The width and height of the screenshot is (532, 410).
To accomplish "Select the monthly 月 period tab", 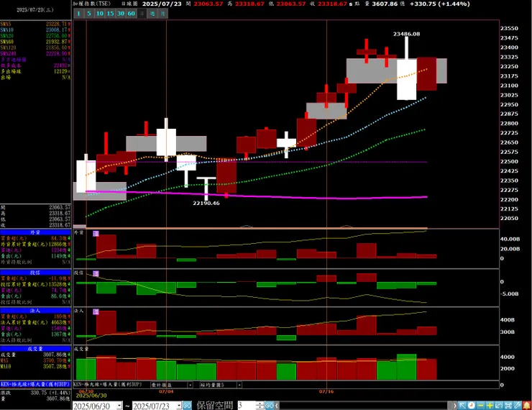I will click(x=163, y=14).
